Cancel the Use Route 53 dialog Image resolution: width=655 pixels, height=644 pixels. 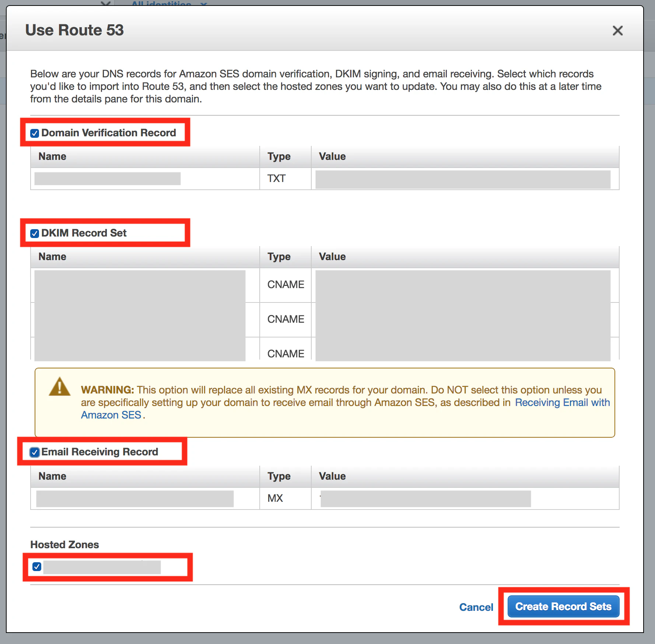point(476,607)
